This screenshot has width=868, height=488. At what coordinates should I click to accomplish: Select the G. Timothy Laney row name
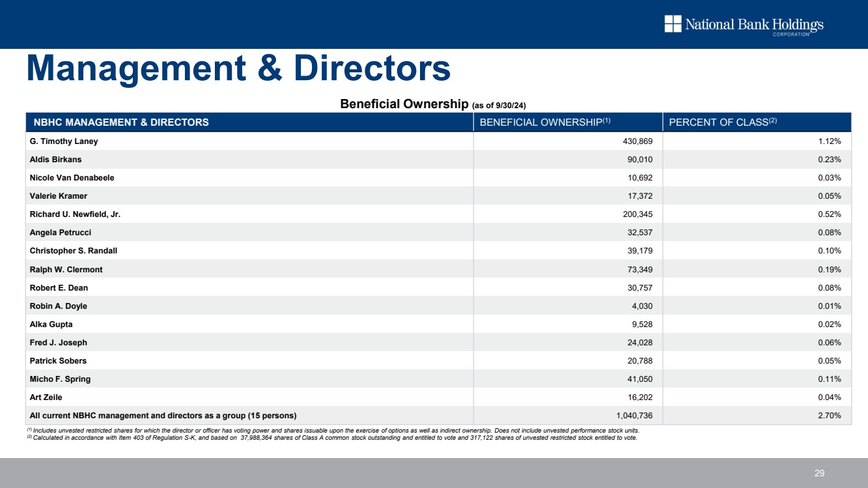[x=64, y=141]
